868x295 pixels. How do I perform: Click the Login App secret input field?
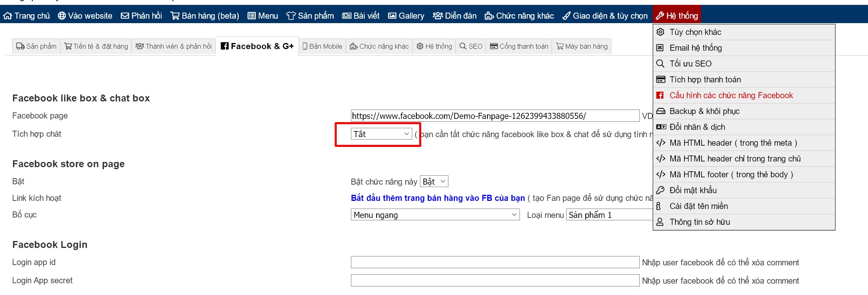coord(495,280)
